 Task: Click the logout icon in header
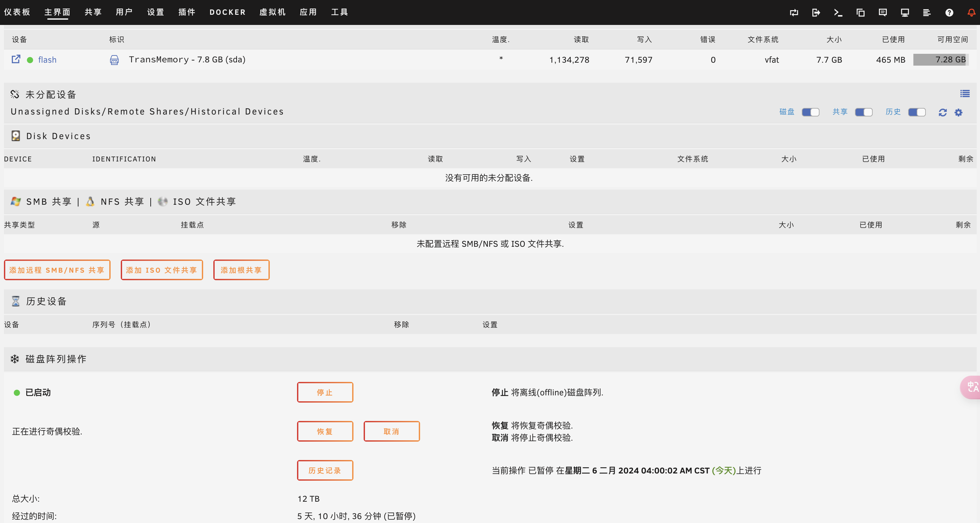point(816,12)
